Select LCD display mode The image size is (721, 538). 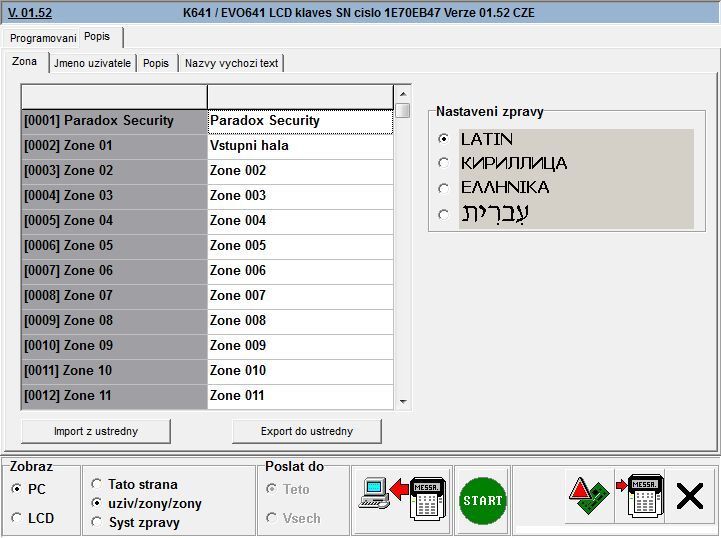[x=17, y=518]
